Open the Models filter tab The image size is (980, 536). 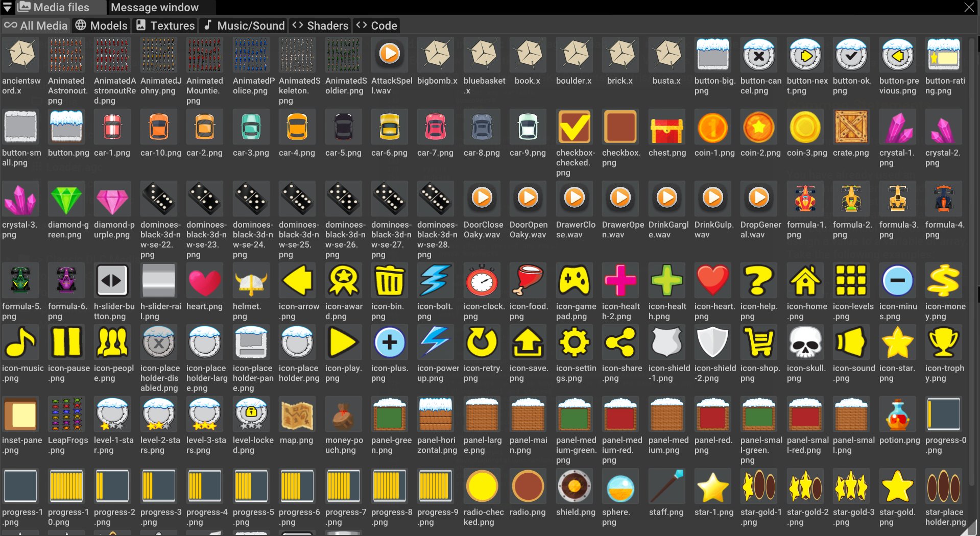click(101, 25)
